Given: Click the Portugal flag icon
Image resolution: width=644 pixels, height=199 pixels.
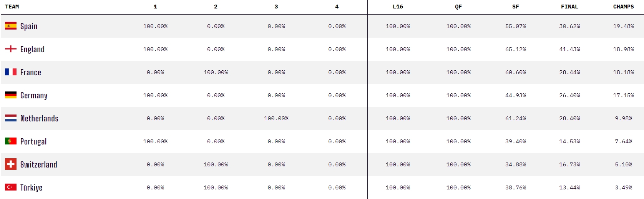Looking at the screenshot, I should [x=11, y=141].
